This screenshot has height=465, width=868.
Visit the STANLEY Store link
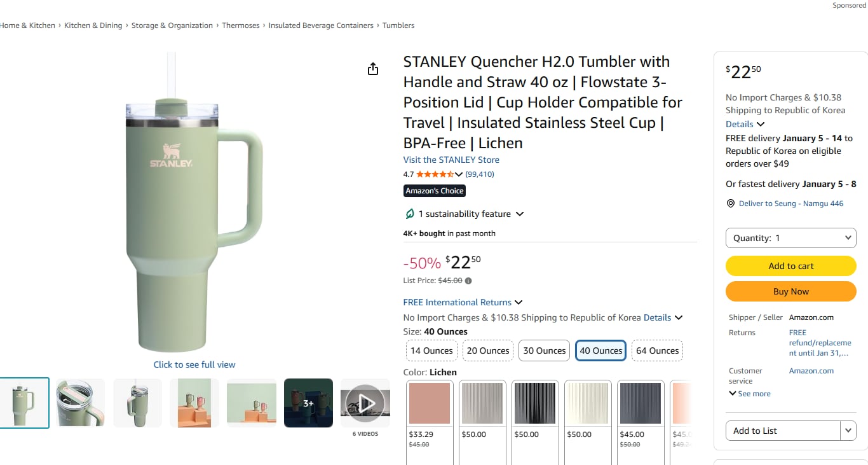coord(451,160)
